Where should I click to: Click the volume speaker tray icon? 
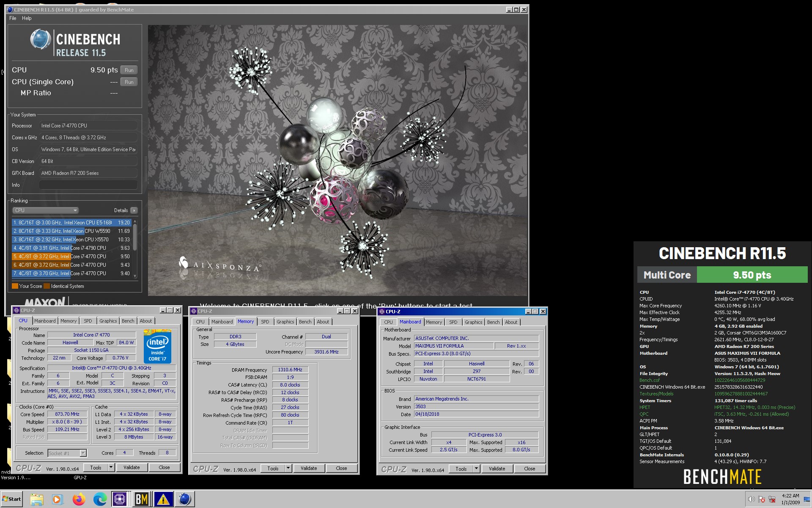(751, 499)
